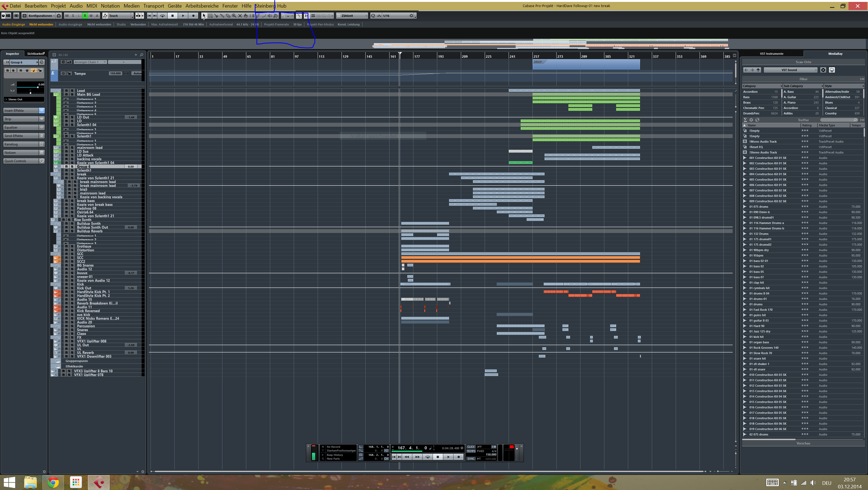Expand the 001 Construction Kit 01 SK entry
The width and height of the screenshot is (868, 490).
pyautogui.click(x=745, y=158)
